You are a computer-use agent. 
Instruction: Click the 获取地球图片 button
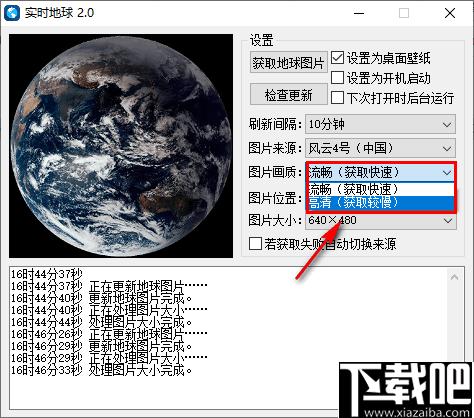click(288, 62)
